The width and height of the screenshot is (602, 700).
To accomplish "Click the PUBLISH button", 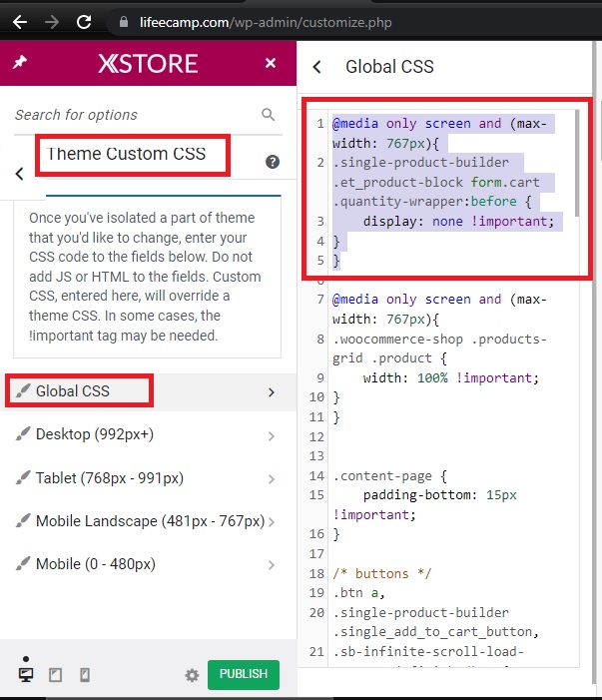I will tap(244, 674).
